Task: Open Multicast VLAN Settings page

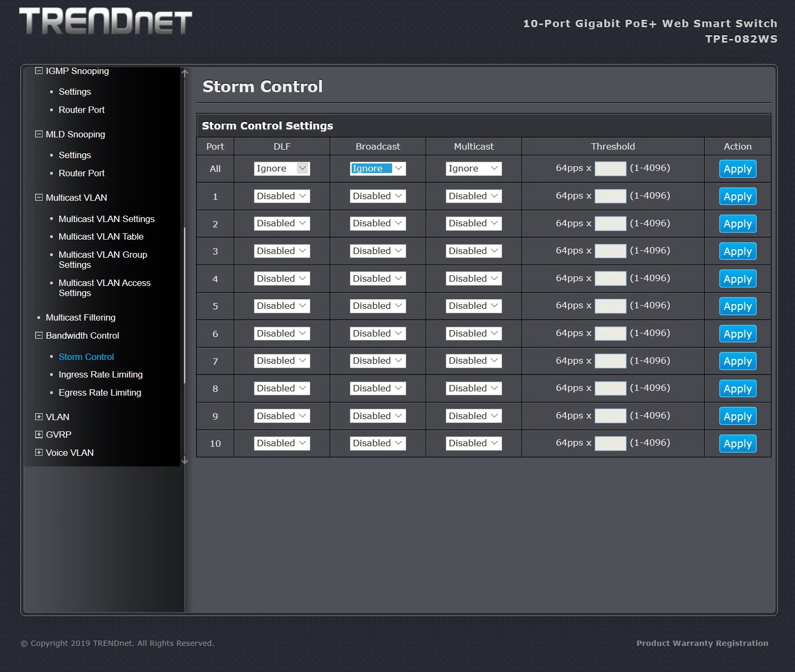Action: click(107, 219)
